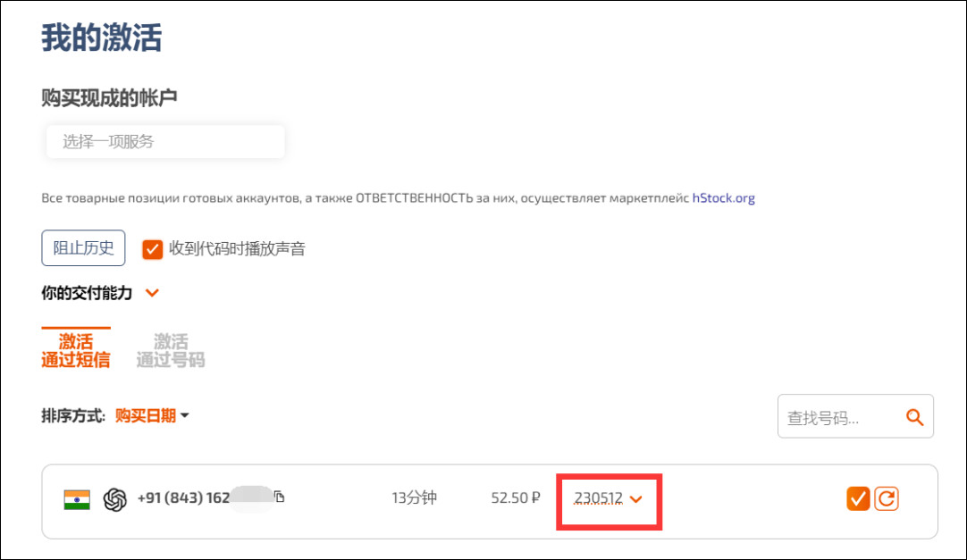The height and width of the screenshot is (560, 967).
Task: Click the OpenAI service logo icon
Action: 114,499
